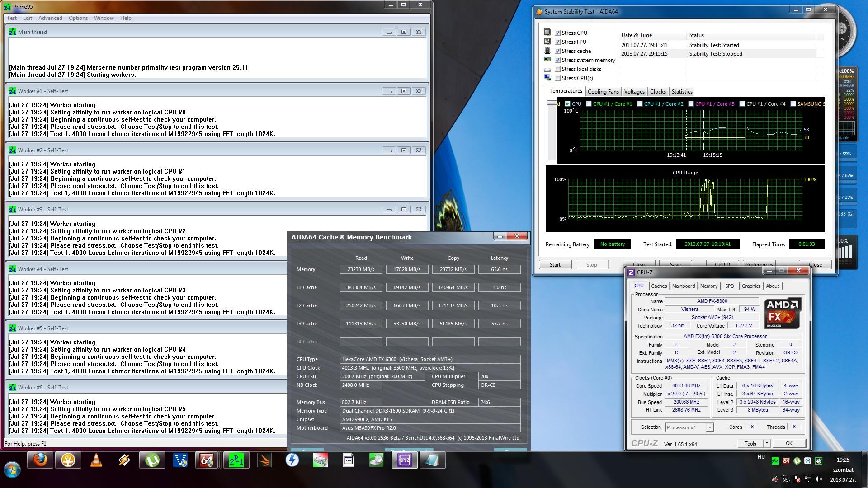Click the orange round taskbar icon beside Firefox
The image size is (868, 488).
[68, 460]
